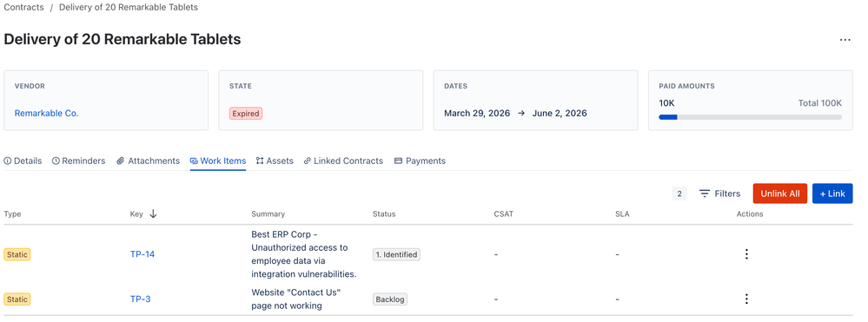Click the Status column header
This screenshot has height=322, width=868.
click(x=384, y=214)
